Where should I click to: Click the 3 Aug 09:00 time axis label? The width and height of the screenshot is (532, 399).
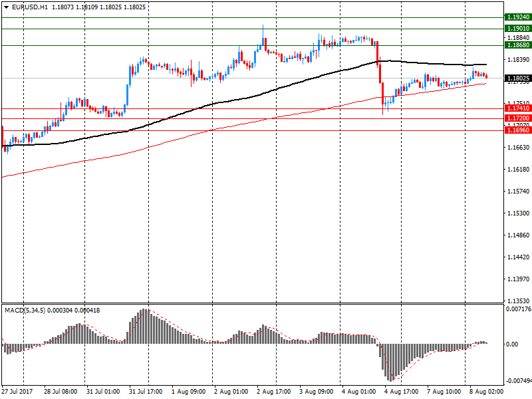317,392
